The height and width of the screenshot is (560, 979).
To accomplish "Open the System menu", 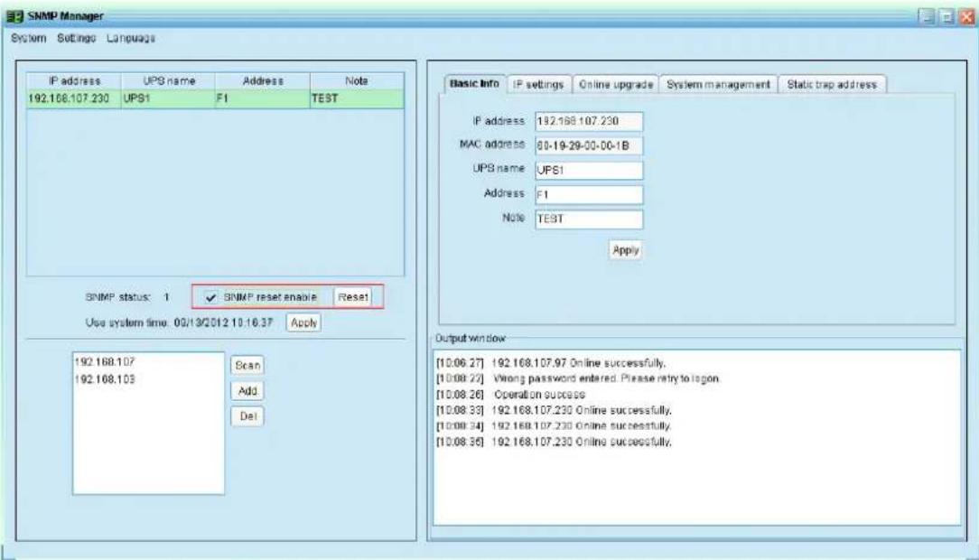I will tap(28, 38).
